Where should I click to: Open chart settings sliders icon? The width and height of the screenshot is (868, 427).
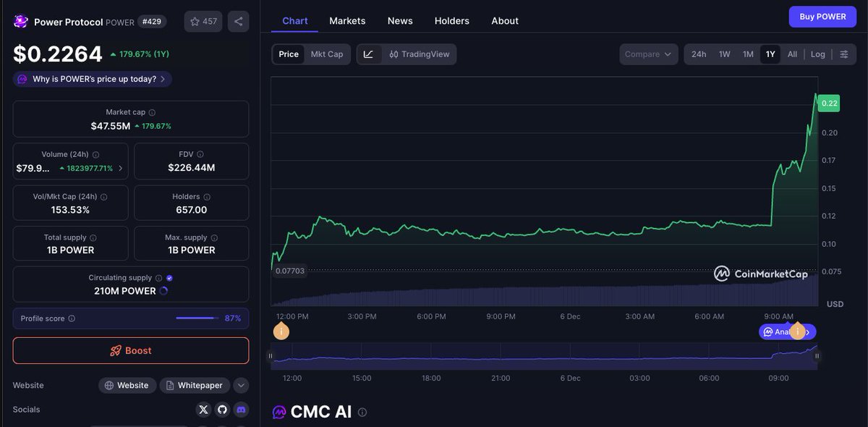(844, 54)
